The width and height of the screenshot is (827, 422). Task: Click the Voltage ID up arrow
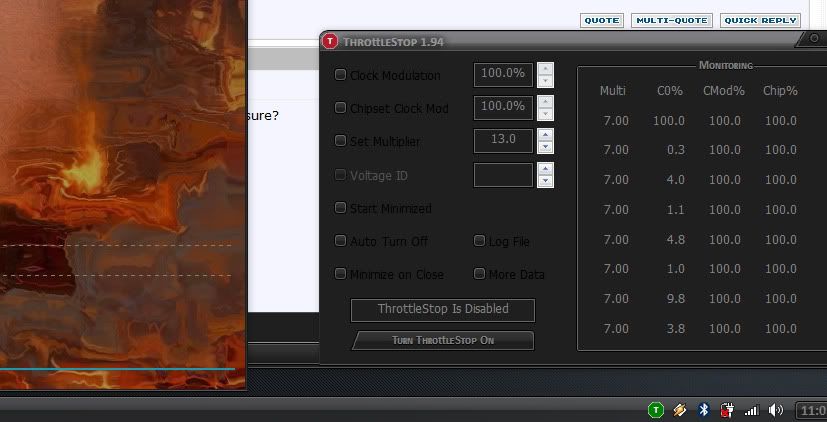[x=545, y=169]
